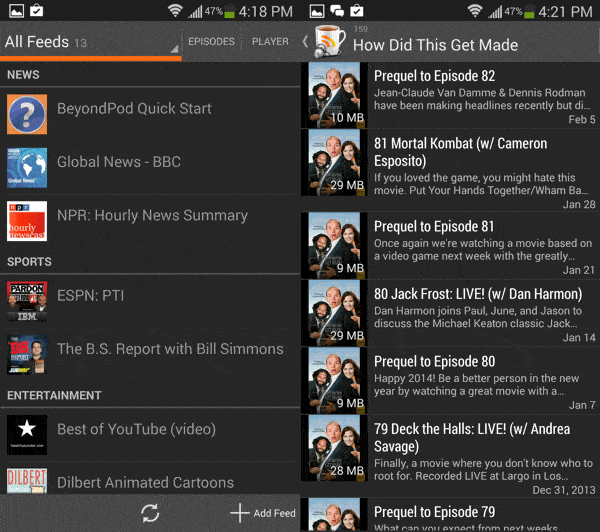Image resolution: width=600 pixels, height=532 pixels.
Task: Select Prequel to Episode 79 title
Action: tap(434, 512)
